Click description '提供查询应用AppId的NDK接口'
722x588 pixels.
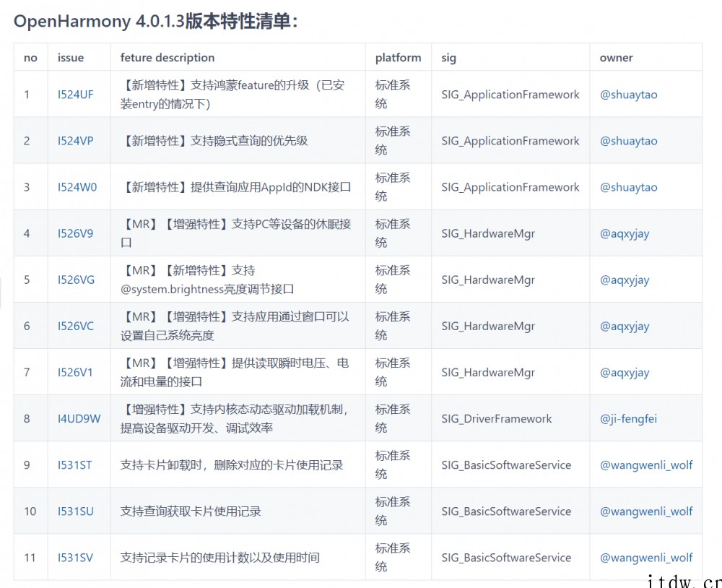(x=271, y=187)
